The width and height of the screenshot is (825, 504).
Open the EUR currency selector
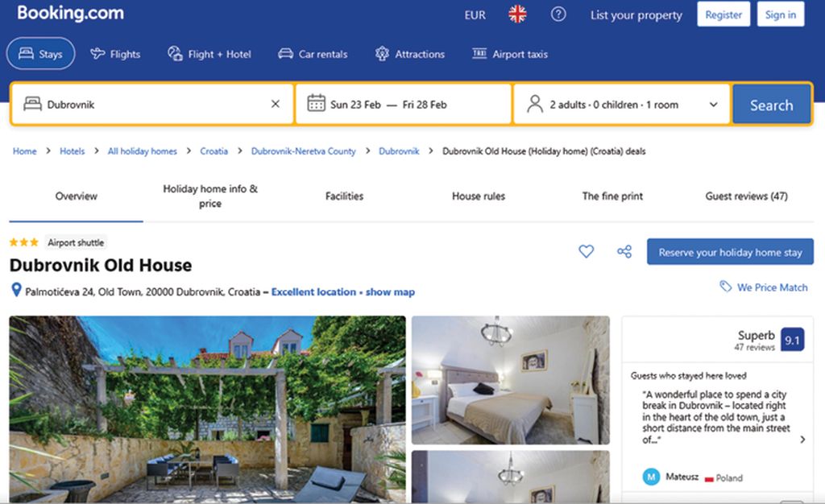coord(475,15)
